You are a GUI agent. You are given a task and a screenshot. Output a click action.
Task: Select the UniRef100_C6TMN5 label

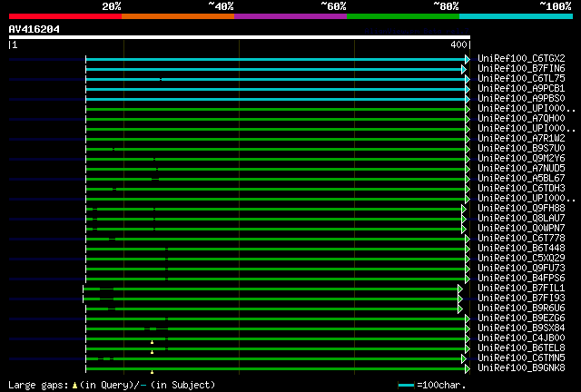pos(521,358)
